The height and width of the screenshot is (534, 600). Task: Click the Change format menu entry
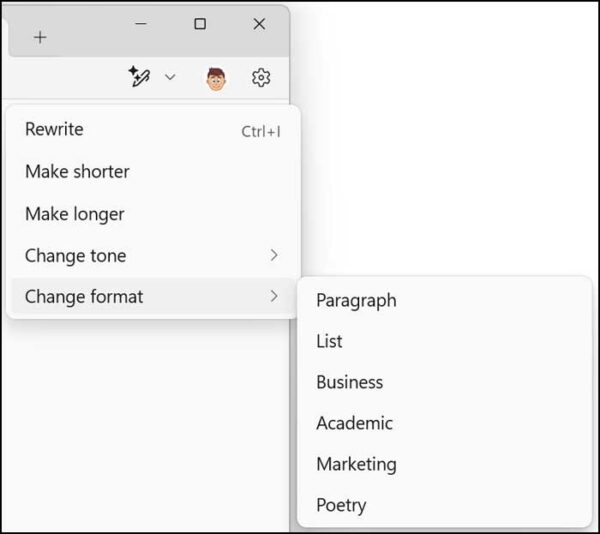(x=84, y=296)
